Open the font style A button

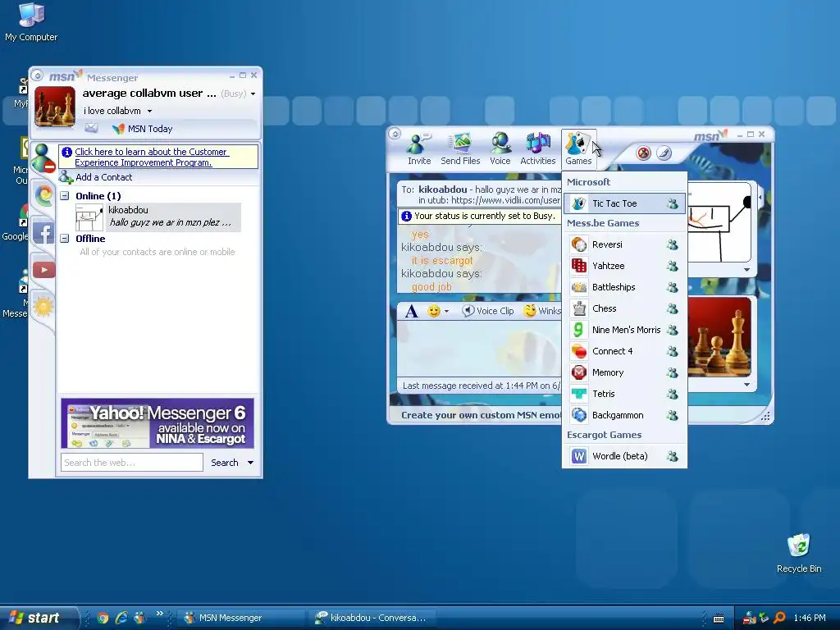411,311
